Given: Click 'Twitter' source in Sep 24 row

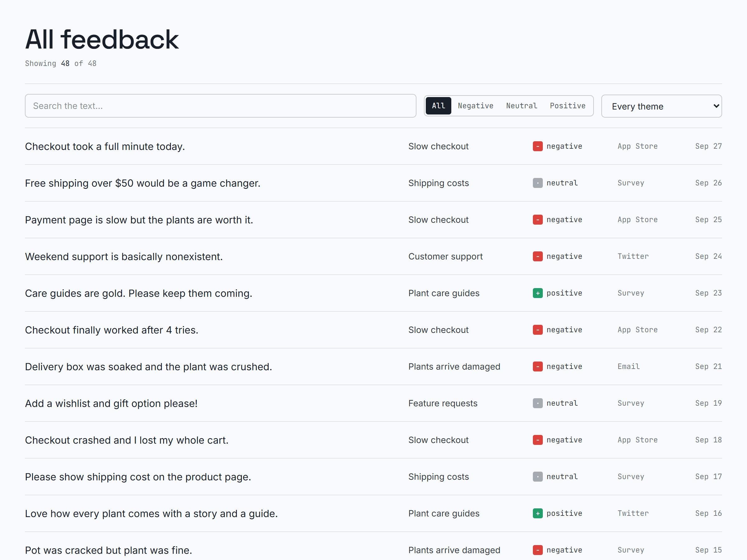Looking at the screenshot, I should [x=633, y=257].
